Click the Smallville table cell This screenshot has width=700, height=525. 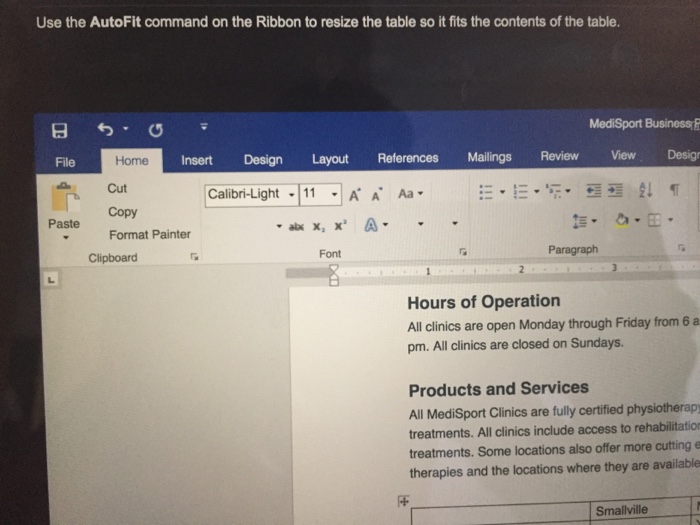tap(641, 510)
